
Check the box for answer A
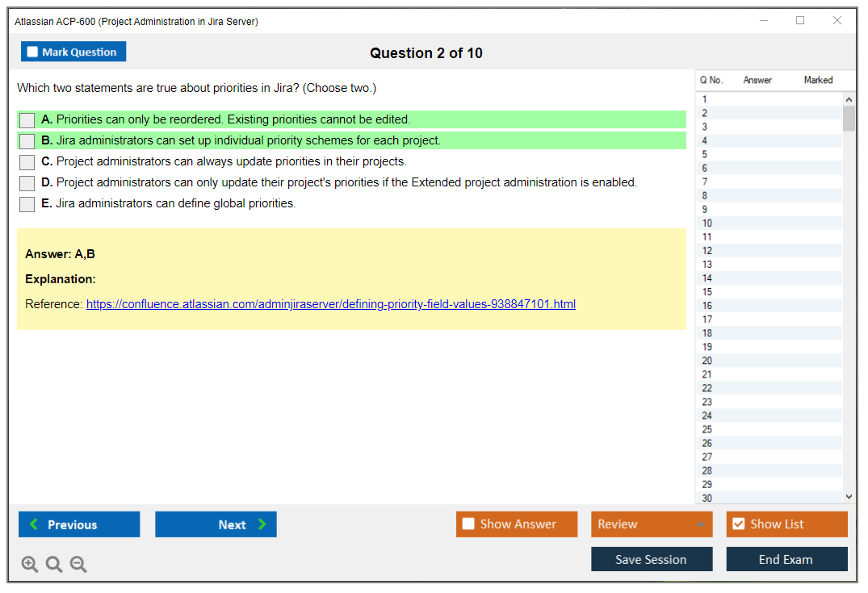pos(27,120)
